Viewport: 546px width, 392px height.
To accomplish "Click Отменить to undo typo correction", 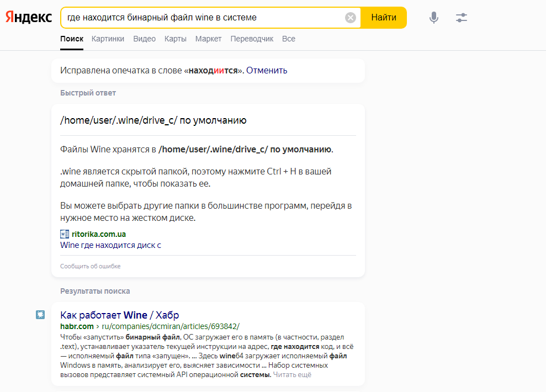I will [x=267, y=71].
